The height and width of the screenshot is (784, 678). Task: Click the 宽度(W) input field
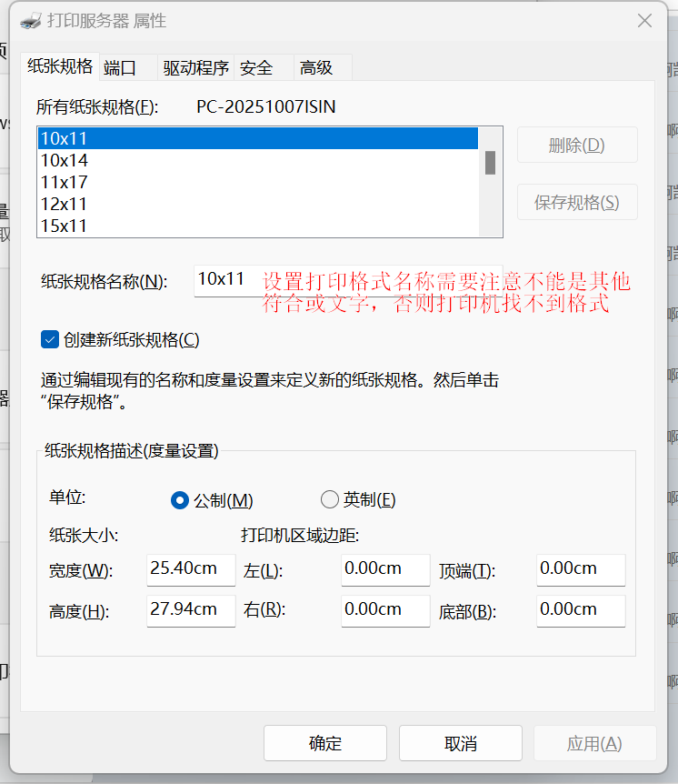coord(191,569)
